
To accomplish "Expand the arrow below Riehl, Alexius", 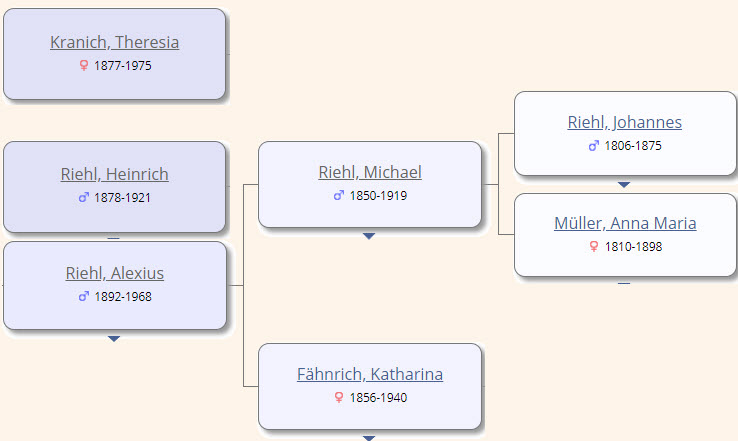I will [114, 339].
